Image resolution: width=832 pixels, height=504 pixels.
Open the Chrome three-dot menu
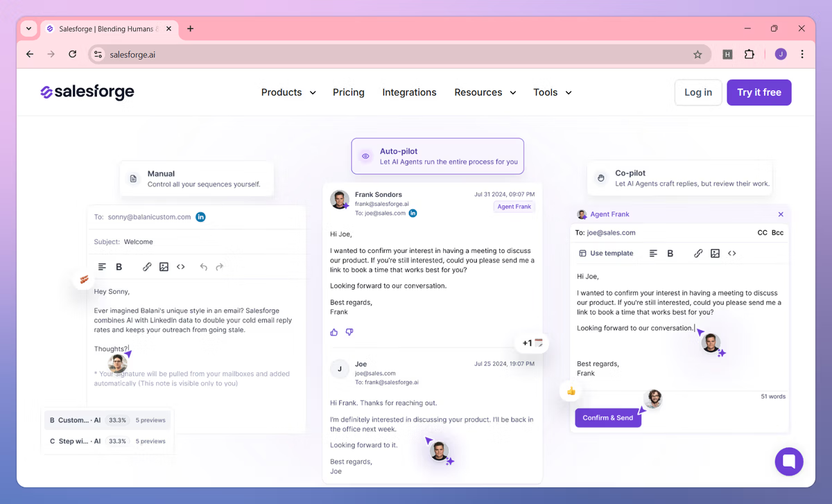pyautogui.click(x=802, y=54)
